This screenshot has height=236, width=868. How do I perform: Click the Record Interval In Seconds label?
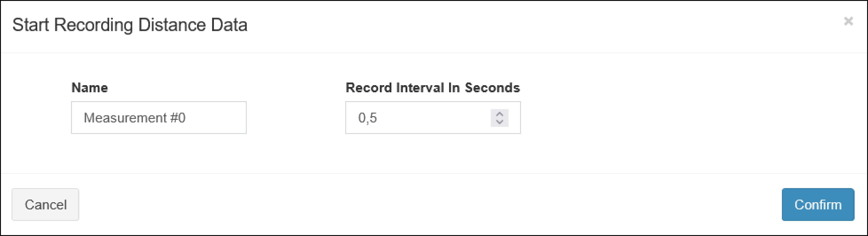pos(433,88)
